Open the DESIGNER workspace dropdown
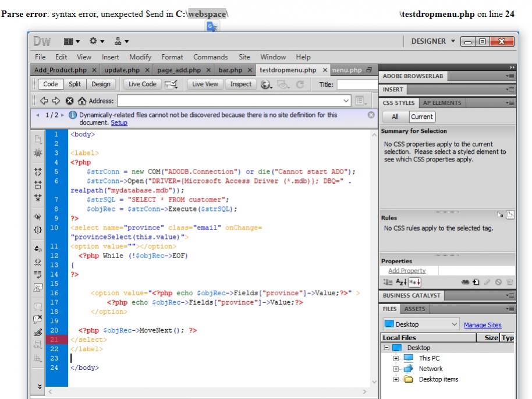 click(433, 41)
